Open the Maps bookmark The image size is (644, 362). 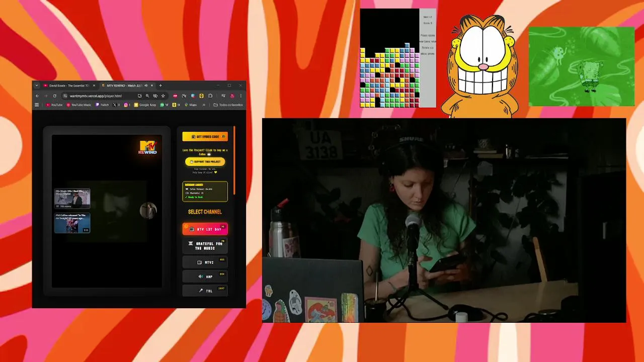(191, 105)
